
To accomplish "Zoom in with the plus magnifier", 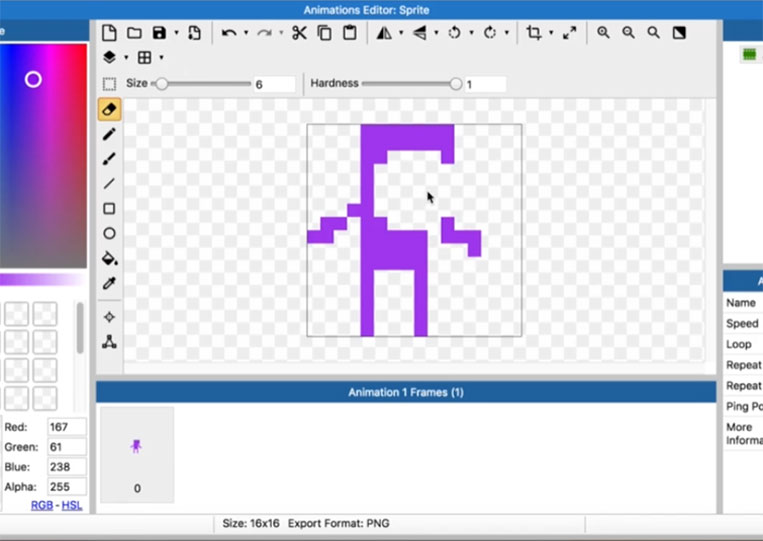I will [603, 33].
